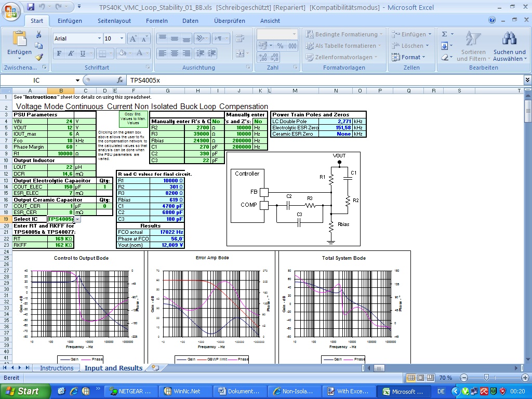Click the eraser clear icon

(445, 57)
